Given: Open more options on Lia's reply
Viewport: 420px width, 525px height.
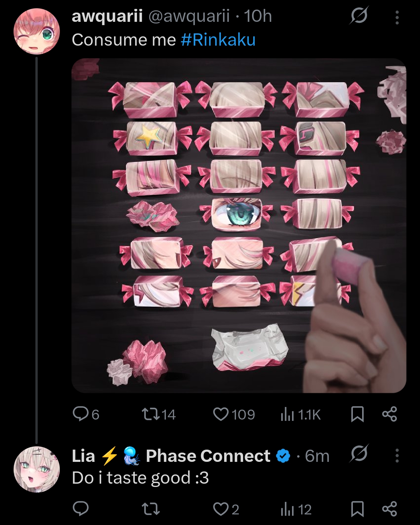Looking at the screenshot, I should click(x=397, y=456).
